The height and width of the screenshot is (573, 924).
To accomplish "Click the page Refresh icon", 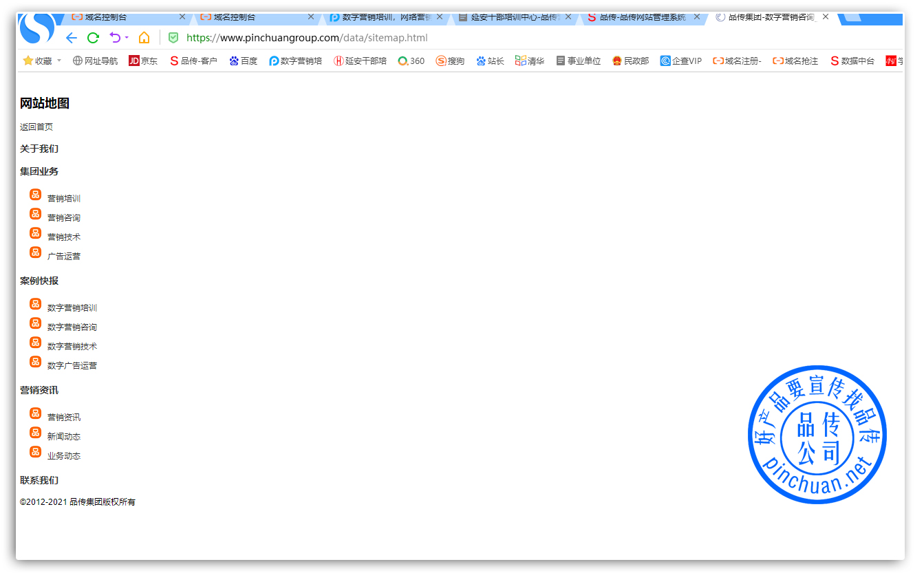I will (x=93, y=38).
